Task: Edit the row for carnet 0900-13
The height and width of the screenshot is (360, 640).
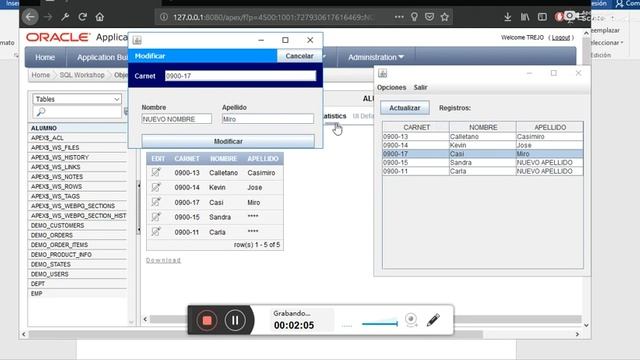Action: [x=156, y=172]
